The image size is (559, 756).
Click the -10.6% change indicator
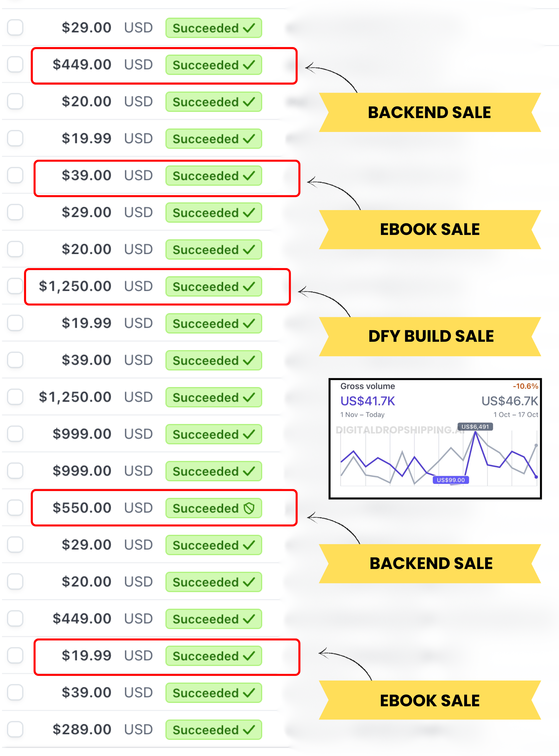pyautogui.click(x=525, y=386)
